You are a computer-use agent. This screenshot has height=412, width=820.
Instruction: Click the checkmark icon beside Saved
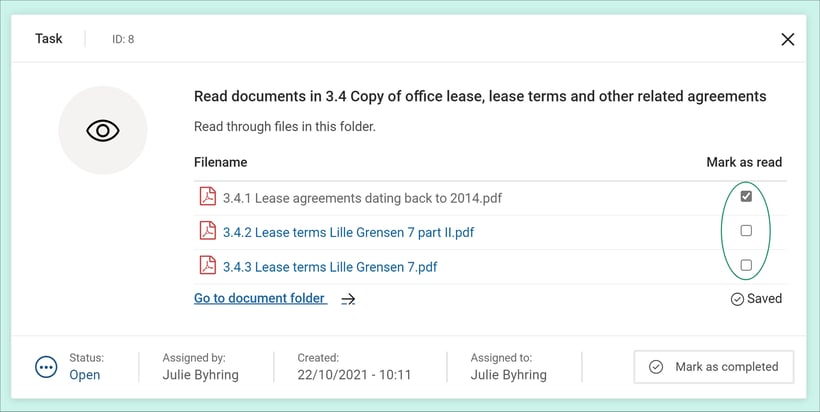[x=737, y=299]
